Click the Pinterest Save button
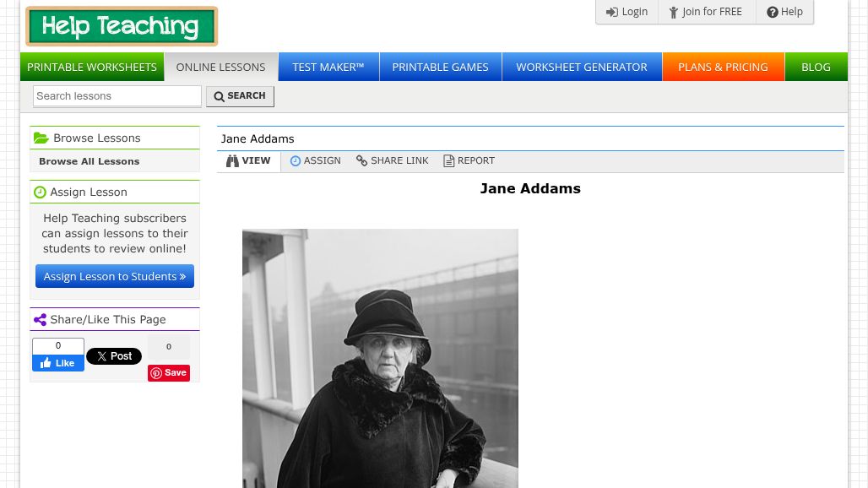This screenshot has width=868, height=488. 169,372
